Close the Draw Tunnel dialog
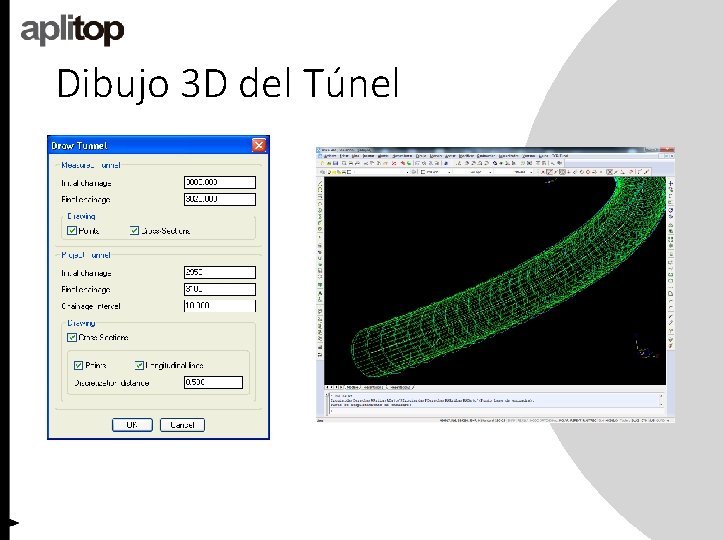This screenshot has height=540, width=723. click(x=259, y=145)
